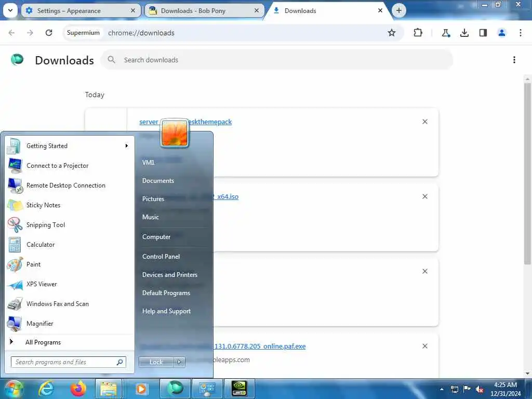Open Downloads page more actions menu
This screenshot has height=399, width=532.
tap(514, 60)
